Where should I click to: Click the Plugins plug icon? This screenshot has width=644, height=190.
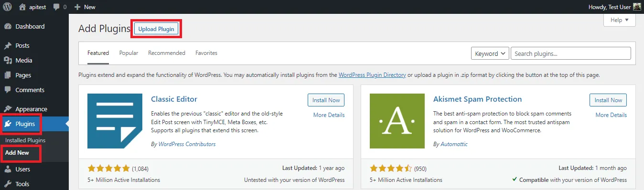pos(8,124)
